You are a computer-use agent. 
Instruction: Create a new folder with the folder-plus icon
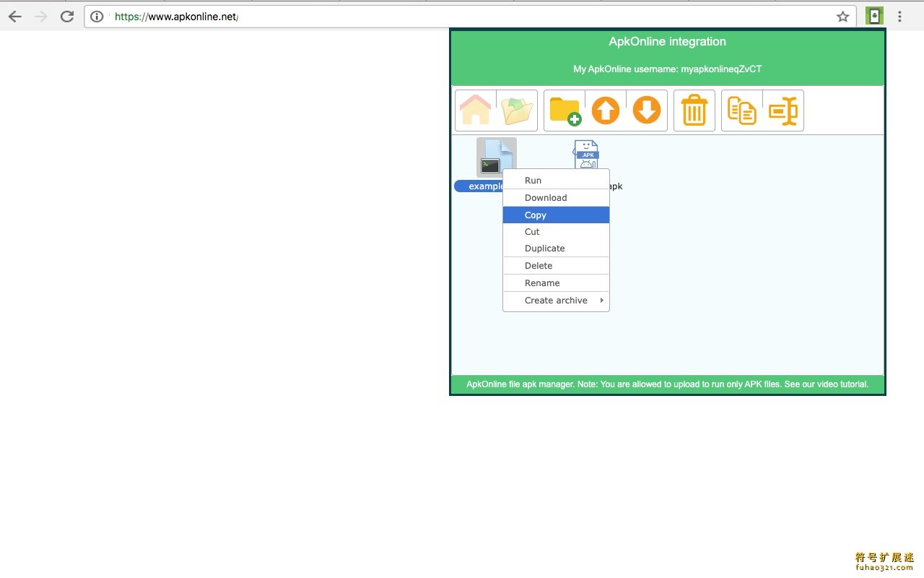tap(565, 111)
